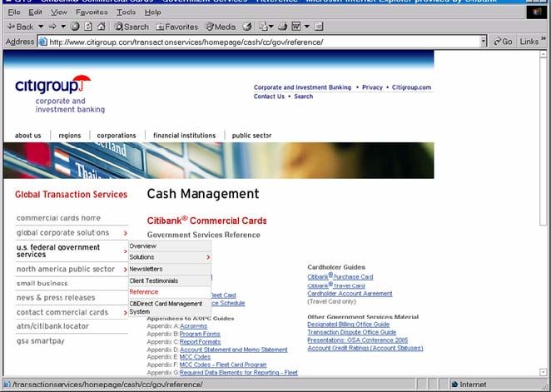The image size is (551, 392).
Task: Click the citigroup umbrella logo
Action: pyautogui.click(x=53, y=85)
